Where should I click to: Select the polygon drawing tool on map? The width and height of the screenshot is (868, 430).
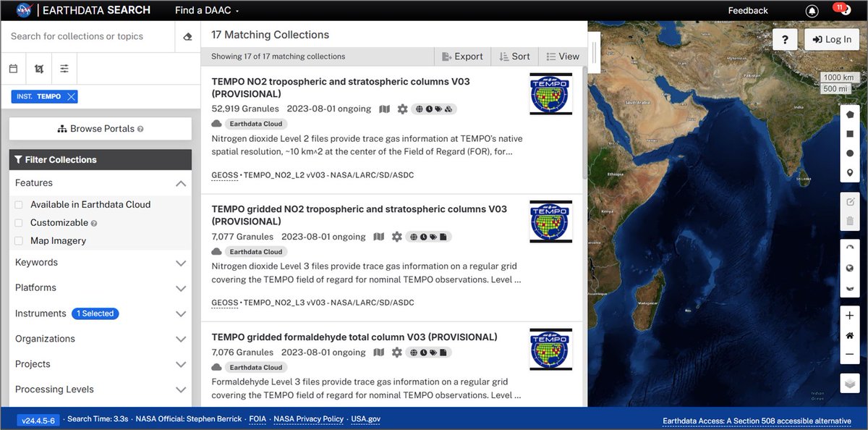point(850,114)
